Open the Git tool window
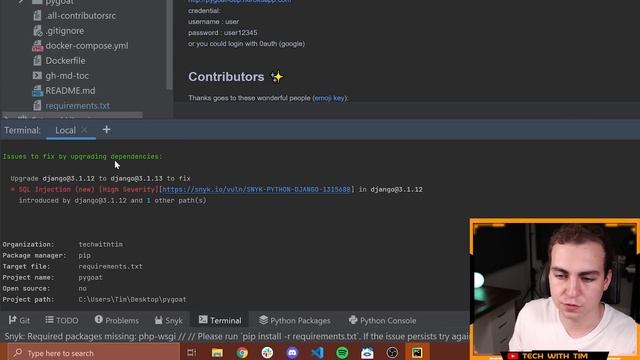Image resolution: width=640 pixels, height=360 pixels. tap(19, 320)
